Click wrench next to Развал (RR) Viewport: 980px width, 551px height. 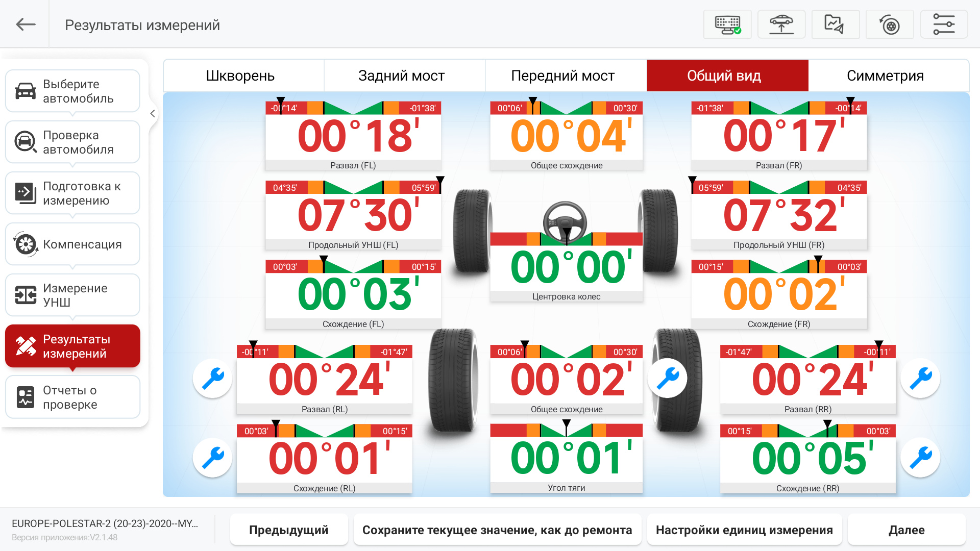920,379
